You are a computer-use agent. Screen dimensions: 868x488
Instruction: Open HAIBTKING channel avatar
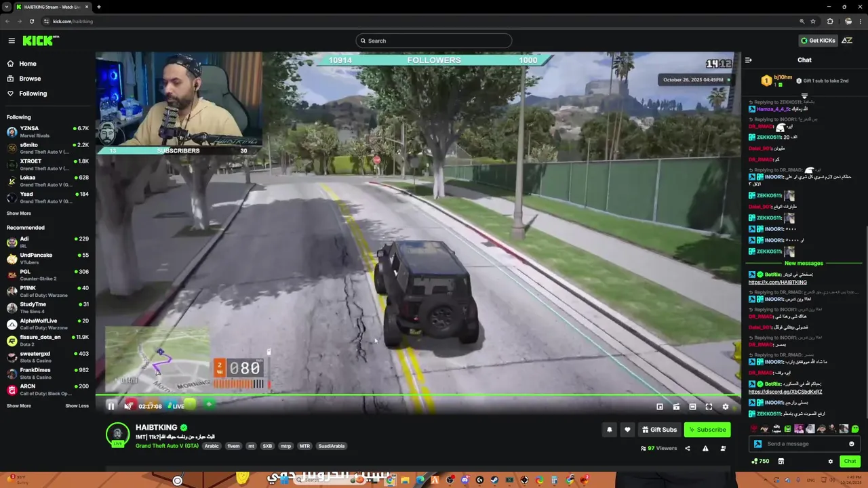click(x=118, y=434)
